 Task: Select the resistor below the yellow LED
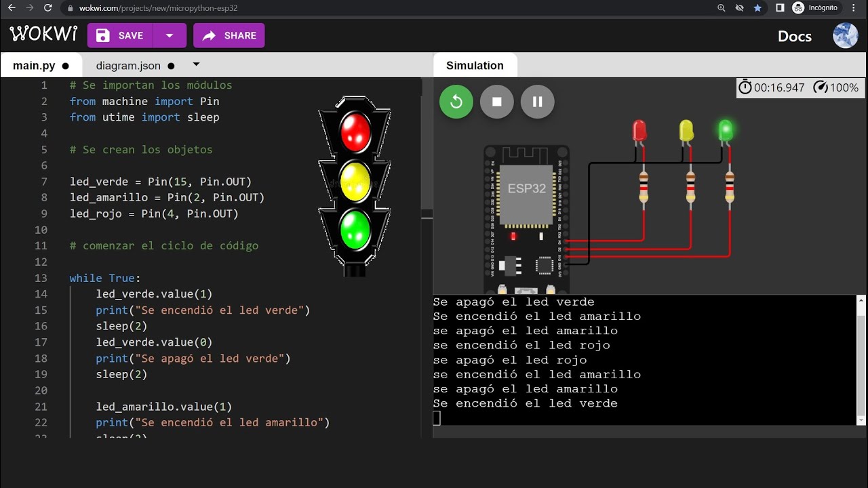690,187
